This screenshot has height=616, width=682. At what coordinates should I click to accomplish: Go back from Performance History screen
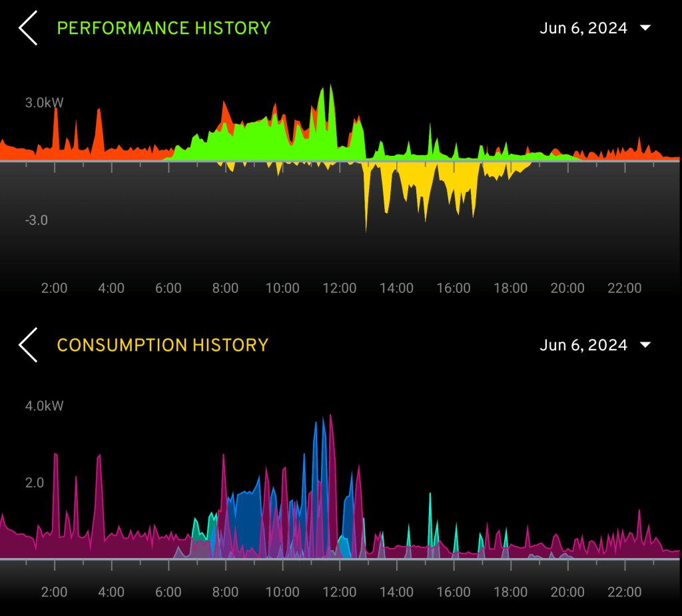[28, 28]
